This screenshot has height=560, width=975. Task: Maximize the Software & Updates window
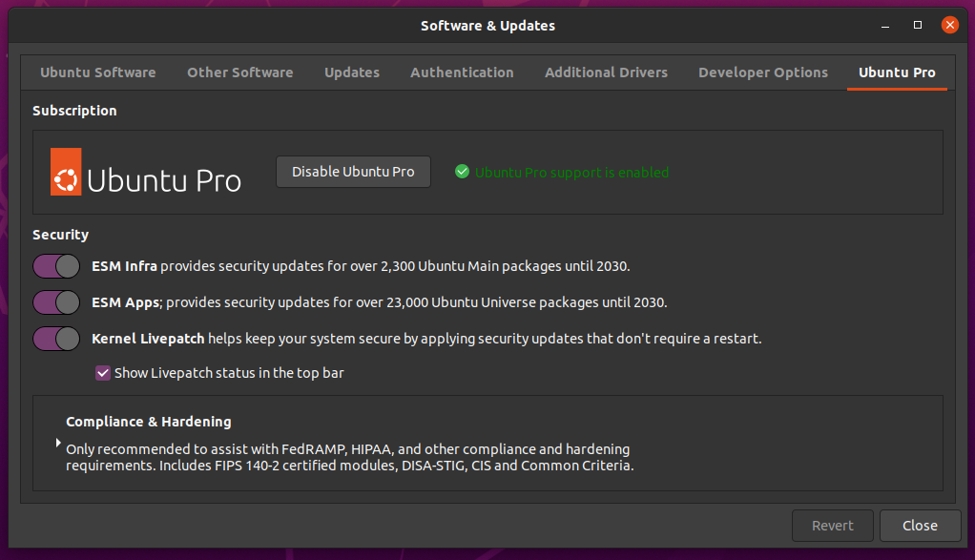pyautogui.click(x=918, y=26)
